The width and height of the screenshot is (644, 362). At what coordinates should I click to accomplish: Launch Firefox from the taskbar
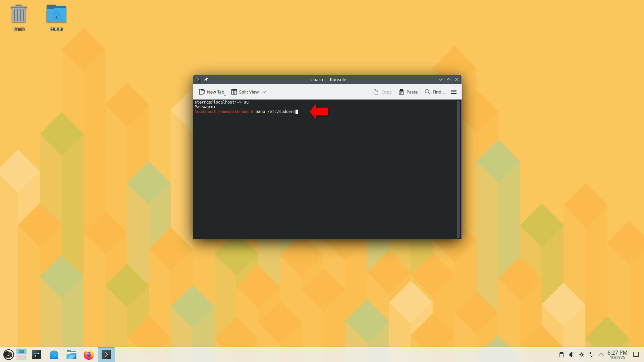pyautogui.click(x=89, y=354)
